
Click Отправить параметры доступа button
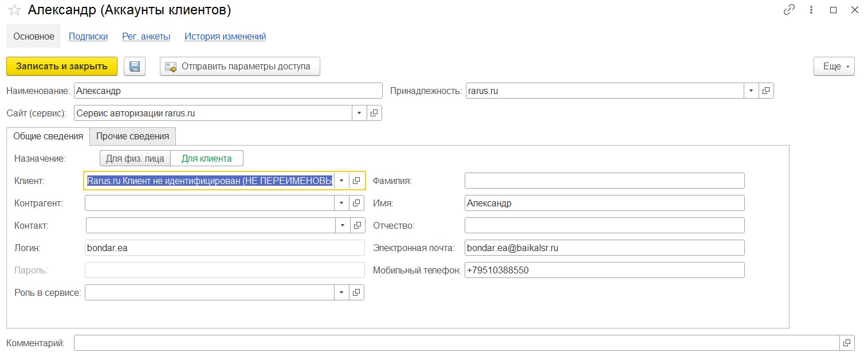pyautogui.click(x=239, y=66)
